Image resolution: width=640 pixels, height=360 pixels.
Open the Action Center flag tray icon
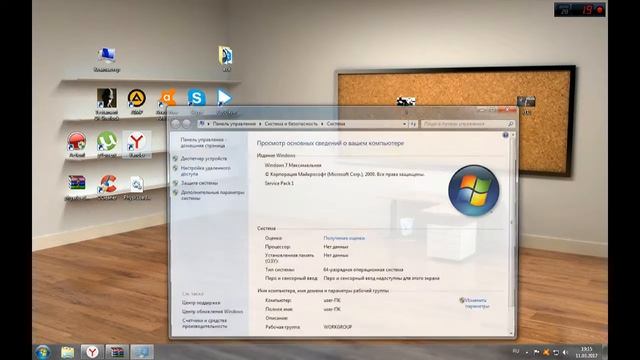(x=536, y=352)
